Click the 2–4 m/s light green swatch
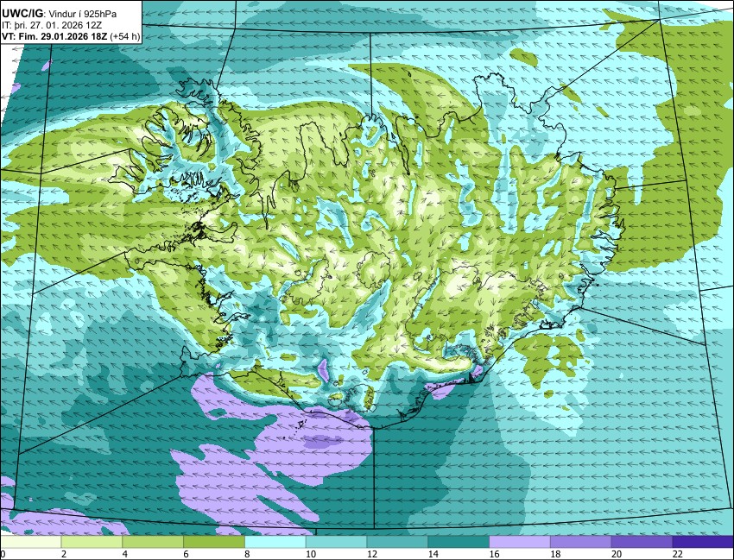 (x=92, y=542)
